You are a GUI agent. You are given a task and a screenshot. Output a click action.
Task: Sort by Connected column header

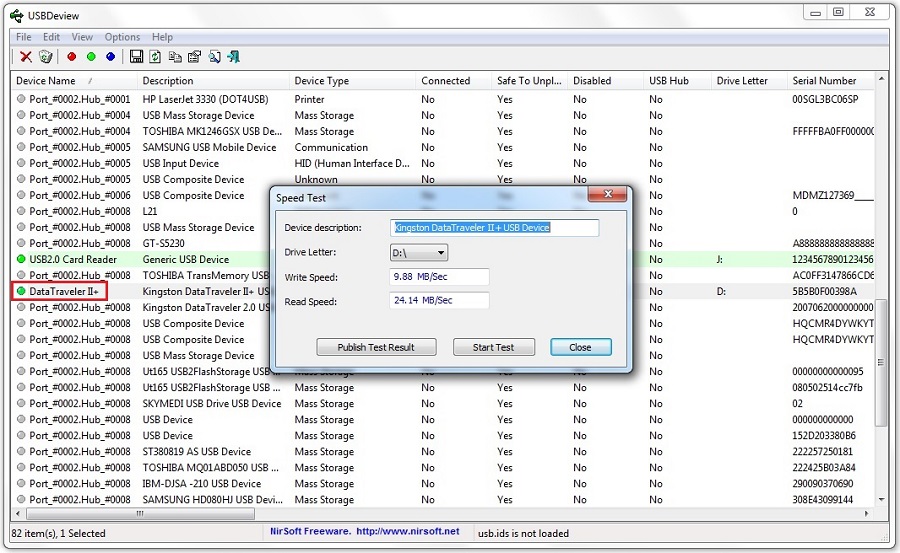tap(453, 80)
